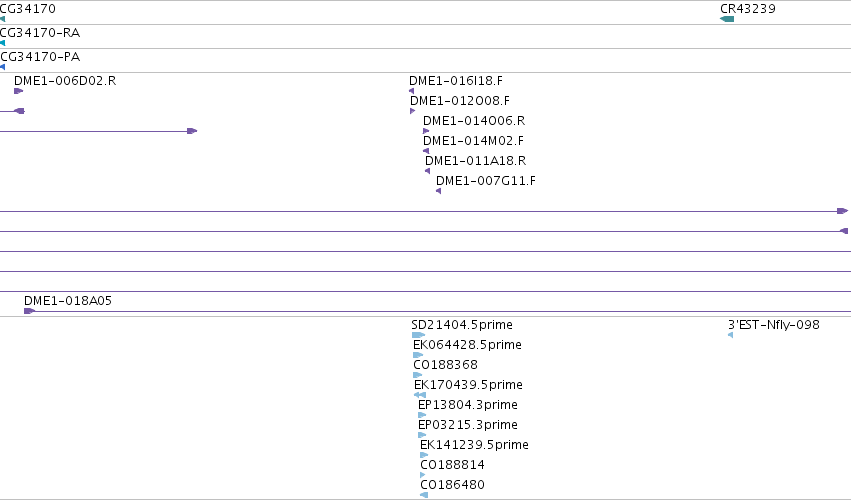Select the DME1-006D02.R feature arrow

18,91
